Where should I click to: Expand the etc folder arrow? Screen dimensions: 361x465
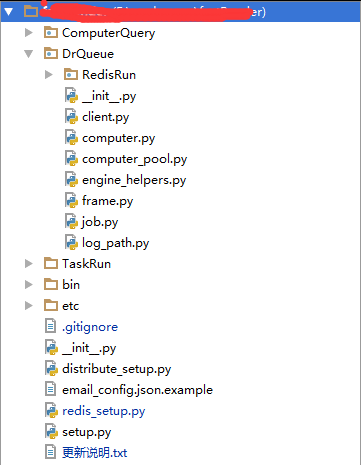[x=29, y=306]
